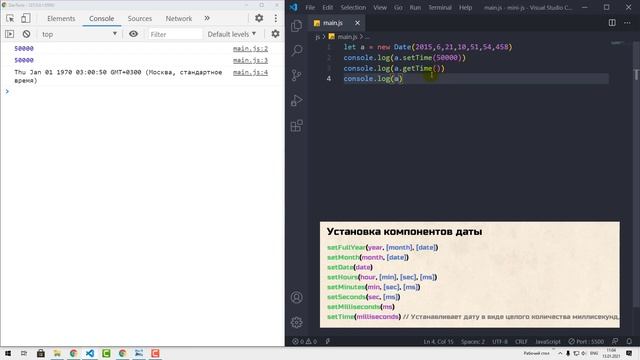The width and height of the screenshot is (640, 360).
Task: Toggle the live expression eye icon
Action: 133,34
